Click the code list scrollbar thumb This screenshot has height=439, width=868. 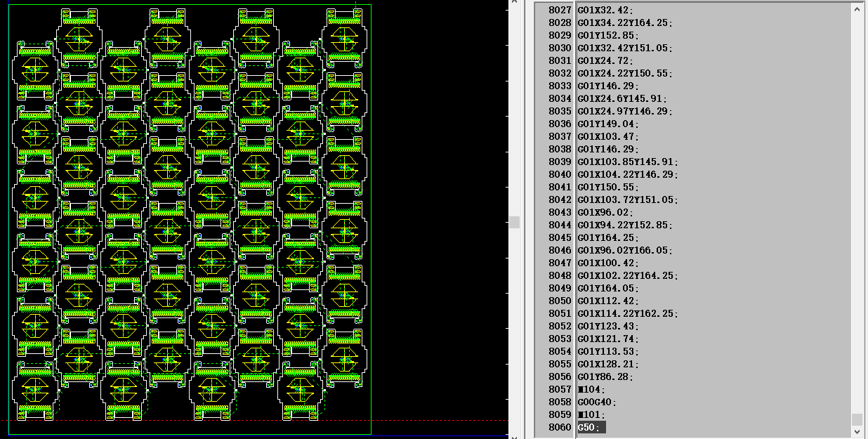click(x=857, y=420)
